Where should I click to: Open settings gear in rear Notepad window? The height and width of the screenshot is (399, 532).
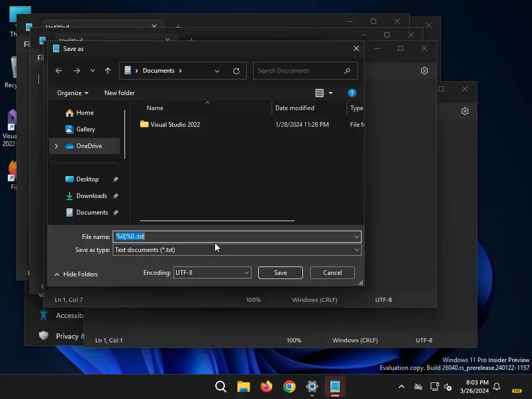465,111
